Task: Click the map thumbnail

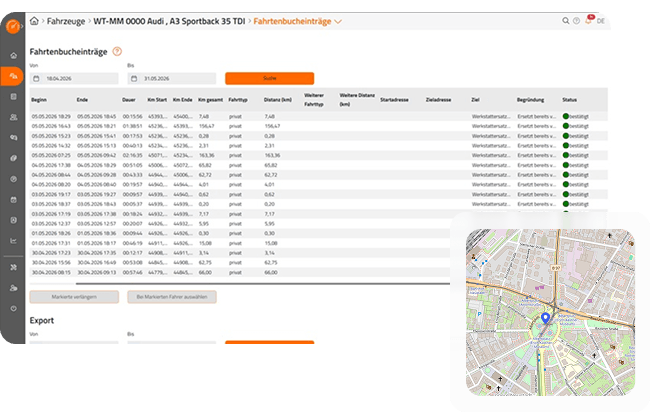Action: 551,312
